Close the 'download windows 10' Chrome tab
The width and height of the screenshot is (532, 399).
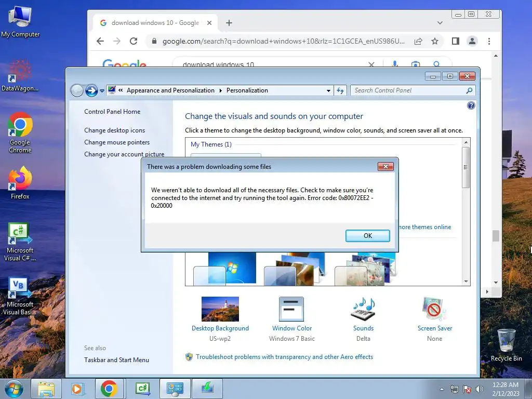(x=209, y=23)
